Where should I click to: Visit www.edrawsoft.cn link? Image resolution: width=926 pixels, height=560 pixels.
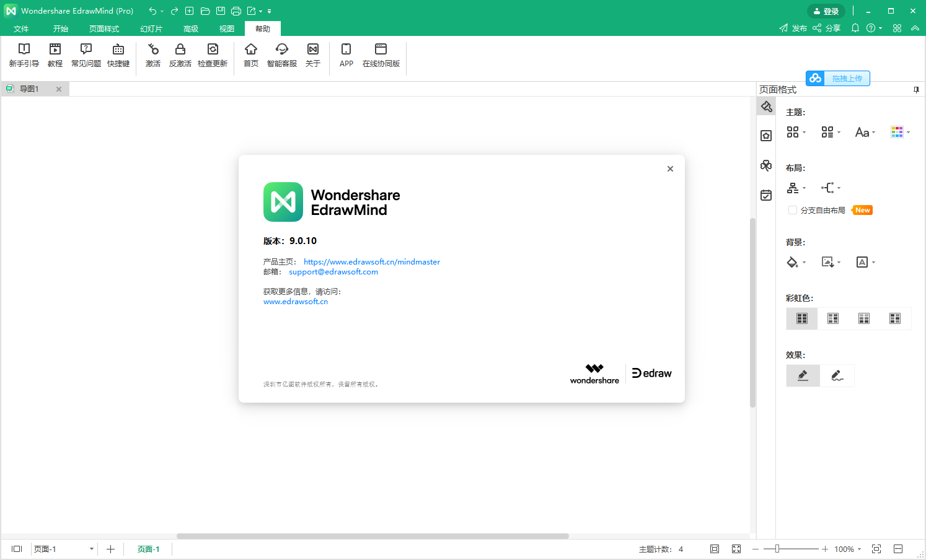point(296,302)
